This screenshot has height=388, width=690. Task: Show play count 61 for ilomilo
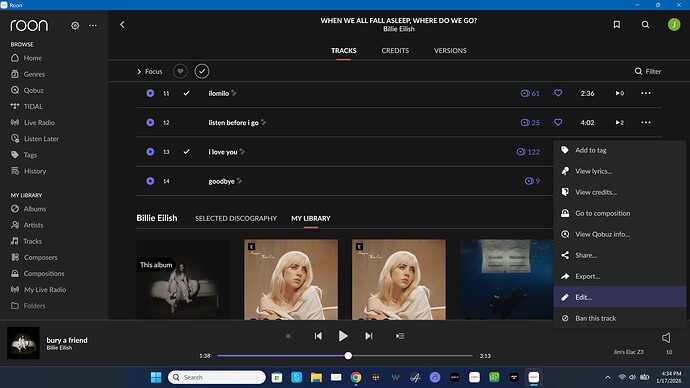[530, 93]
